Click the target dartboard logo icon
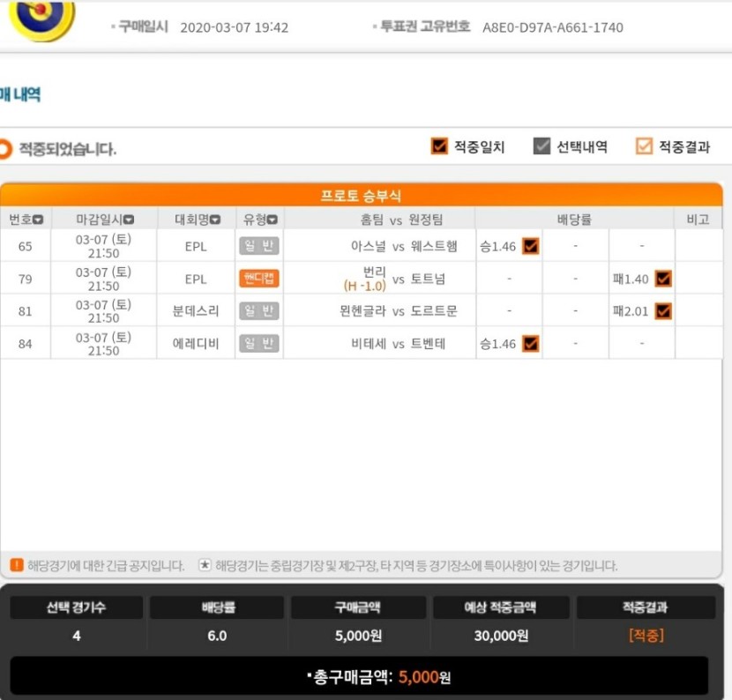The image size is (732, 700). click(x=42, y=19)
